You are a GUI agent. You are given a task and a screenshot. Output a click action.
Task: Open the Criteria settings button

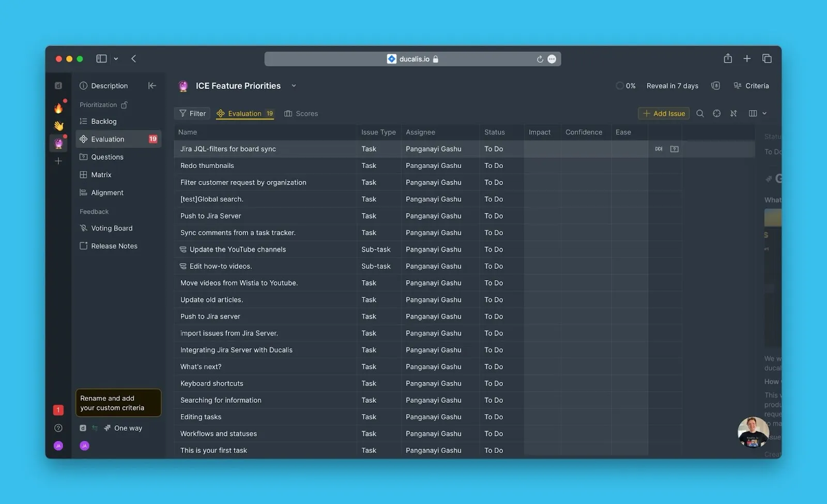pos(751,86)
